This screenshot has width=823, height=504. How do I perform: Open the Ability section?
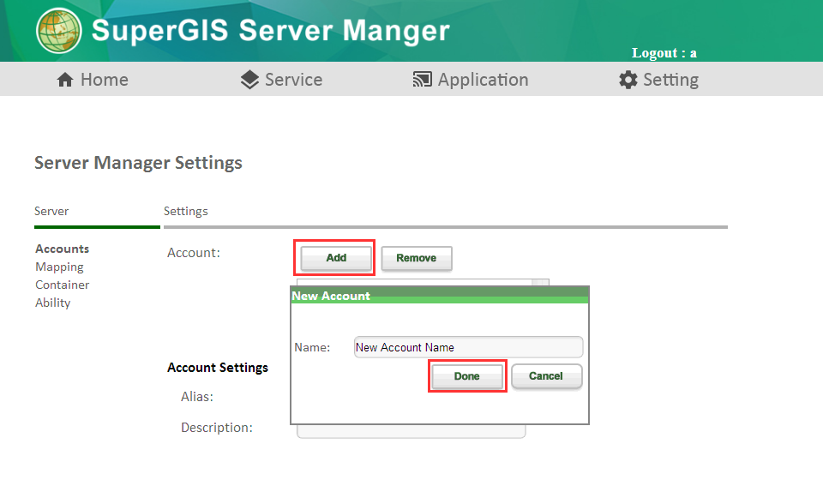[x=52, y=303]
